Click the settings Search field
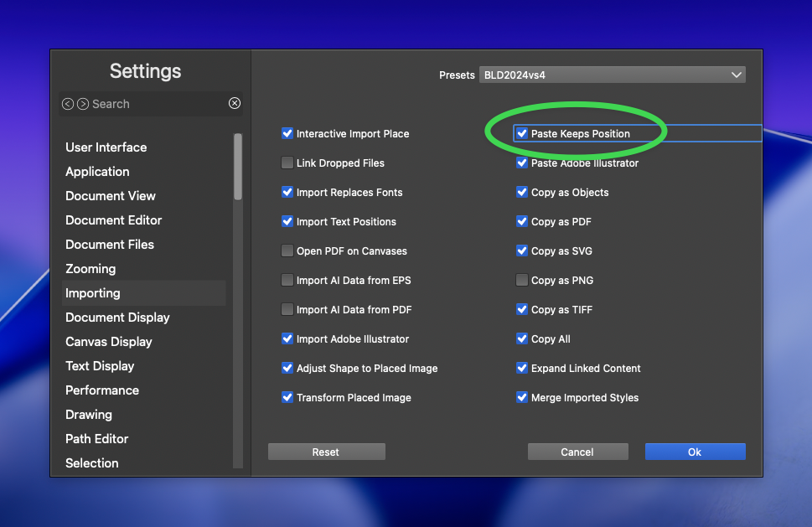This screenshot has height=527, width=812. [x=155, y=104]
